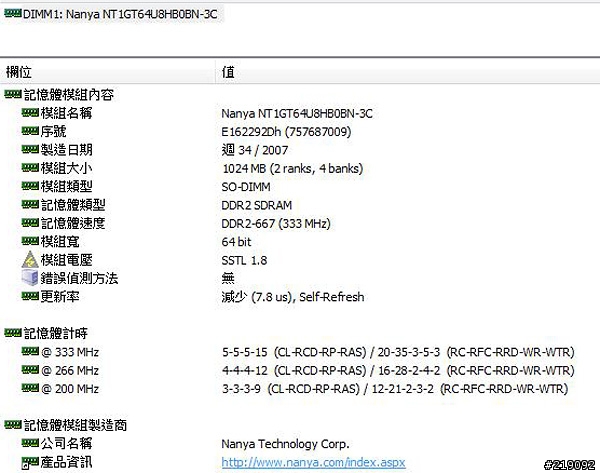Select the @ 333 MHz timing row
600x473 pixels.
point(300,352)
